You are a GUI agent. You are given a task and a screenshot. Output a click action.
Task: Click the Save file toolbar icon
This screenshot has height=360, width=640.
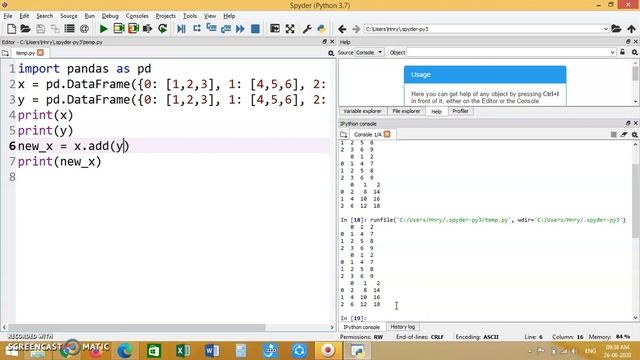point(40,29)
